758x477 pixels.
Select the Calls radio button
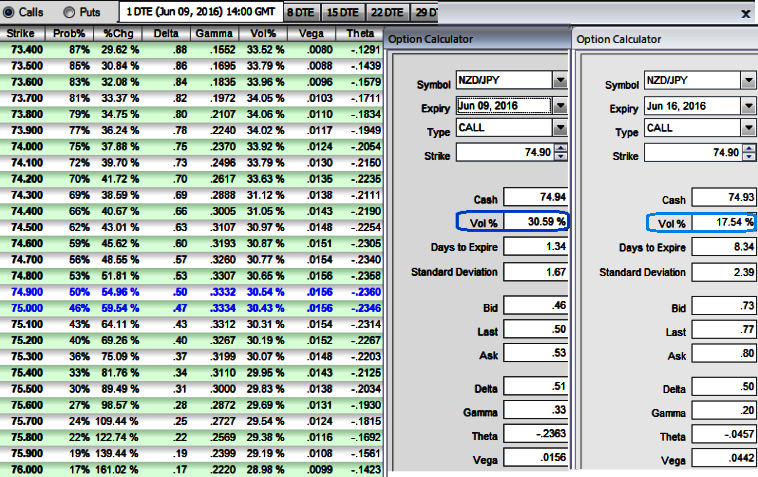pyautogui.click(x=10, y=13)
